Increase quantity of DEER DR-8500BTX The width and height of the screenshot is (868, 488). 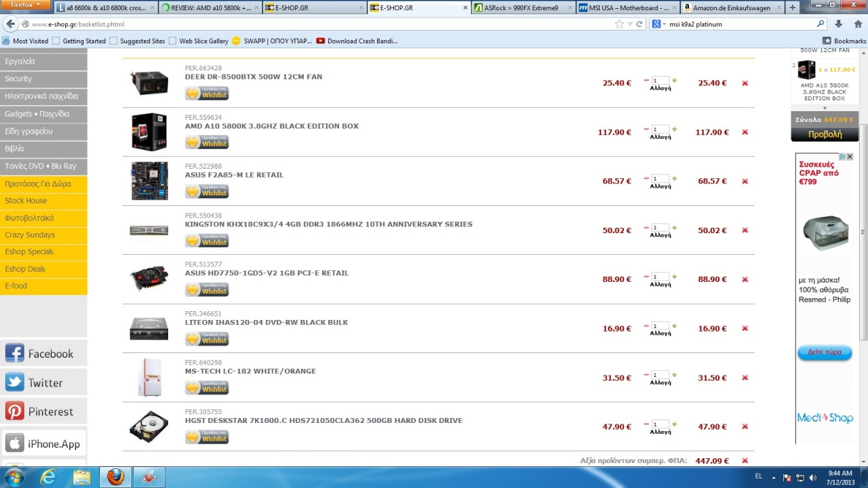click(x=674, y=80)
